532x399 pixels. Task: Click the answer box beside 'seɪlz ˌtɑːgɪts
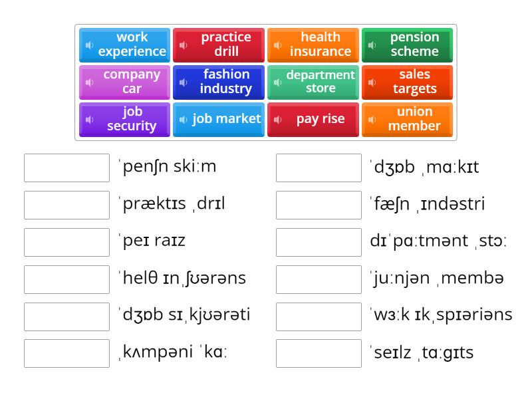pos(317,353)
